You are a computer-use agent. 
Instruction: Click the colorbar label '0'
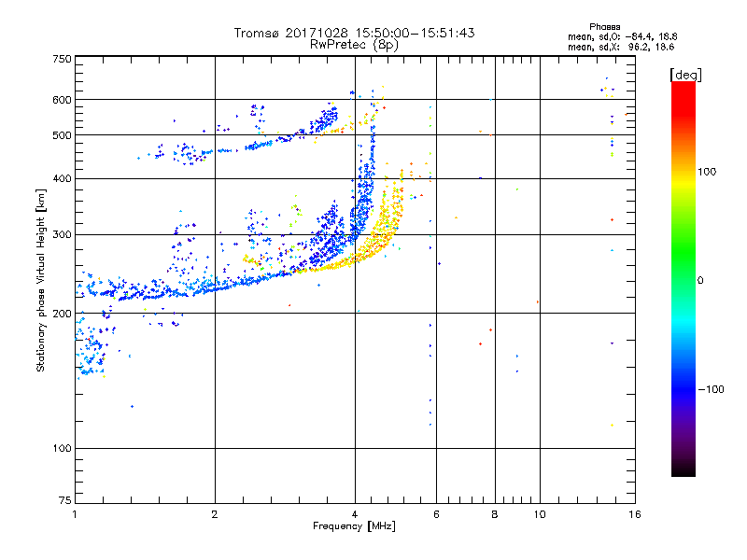pyautogui.click(x=700, y=280)
